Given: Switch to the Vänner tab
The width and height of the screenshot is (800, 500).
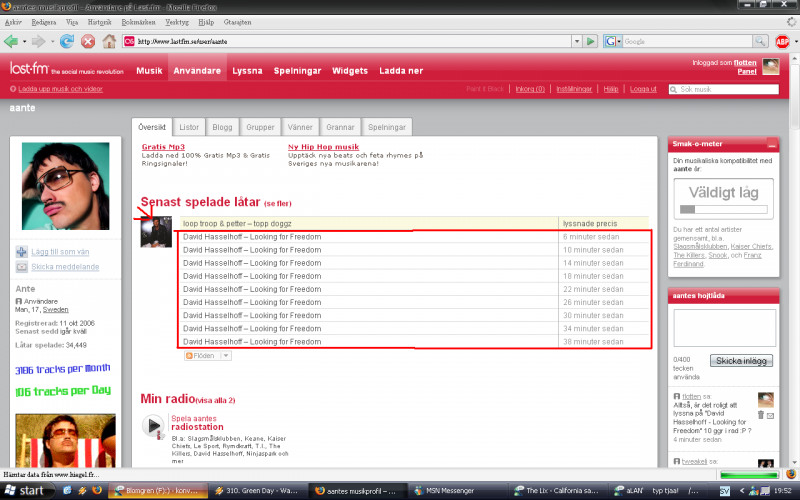Looking at the screenshot, I should click(300, 128).
